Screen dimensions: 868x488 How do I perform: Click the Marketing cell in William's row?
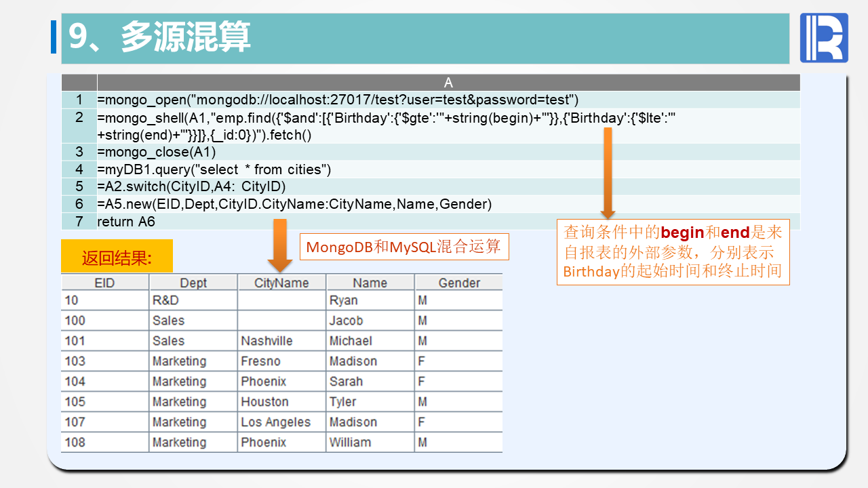pos(194,443)
